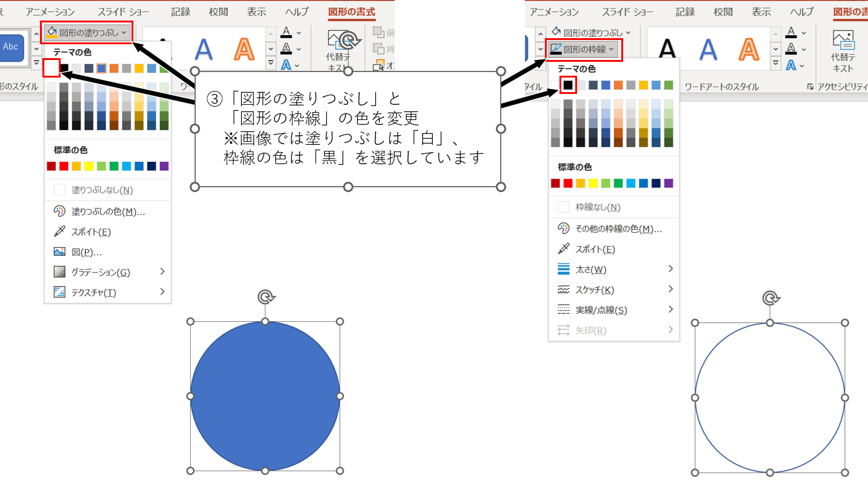868x489 pixels.
Task: Open the グラデーション(G) submenu
Action: [x=108, y=272]
